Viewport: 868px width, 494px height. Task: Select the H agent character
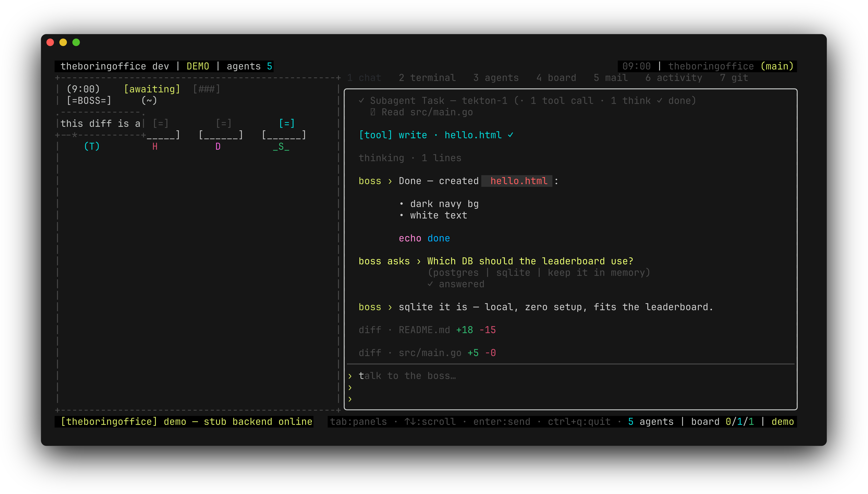155,146
